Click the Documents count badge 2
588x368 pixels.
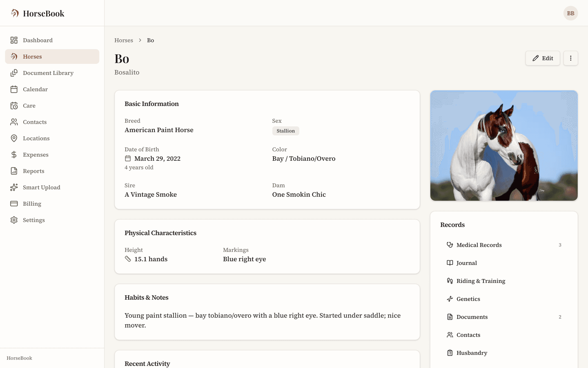[x=560, y=317]
